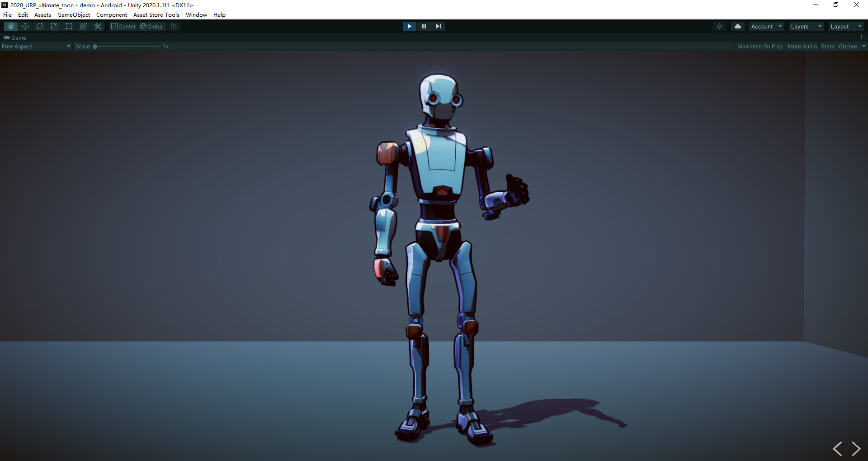This screenshot has height=461, width=868.
Task: Select the Rect Transform tool
Action: (68, 26)
